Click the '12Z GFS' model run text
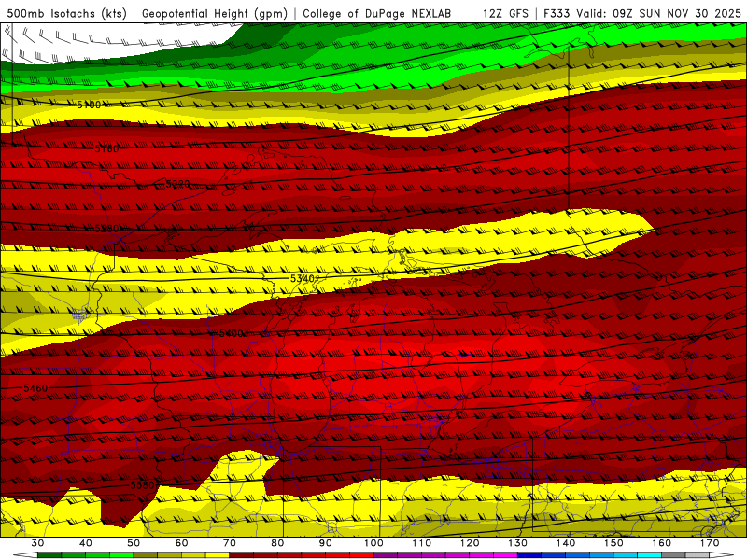747x560 pixels. 505,14
